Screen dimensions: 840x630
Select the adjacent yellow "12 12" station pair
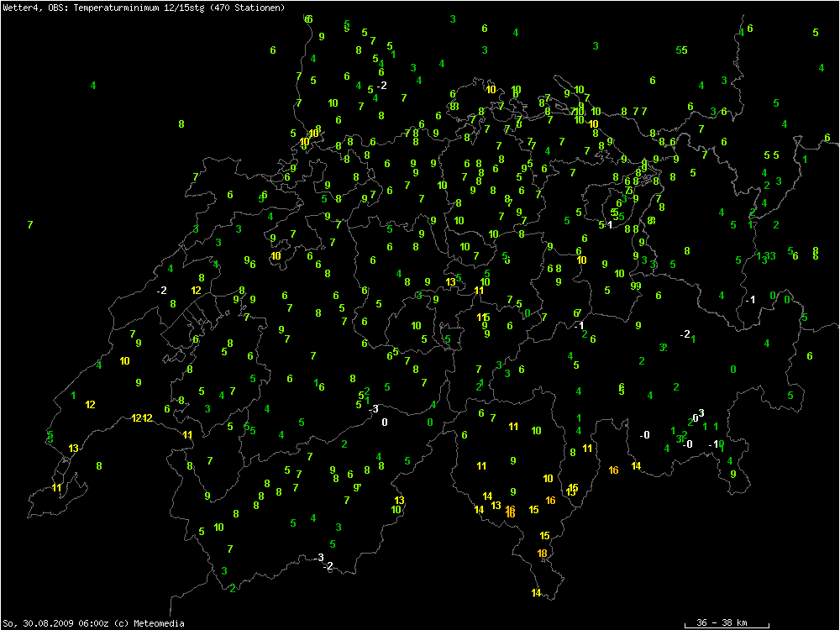(141, 417)
